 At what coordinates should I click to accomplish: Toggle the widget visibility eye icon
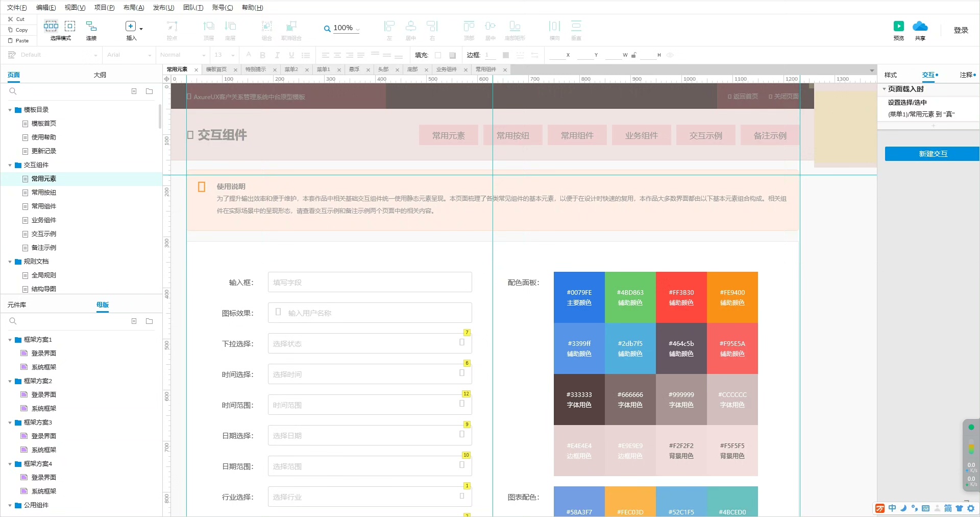(670, 55)
